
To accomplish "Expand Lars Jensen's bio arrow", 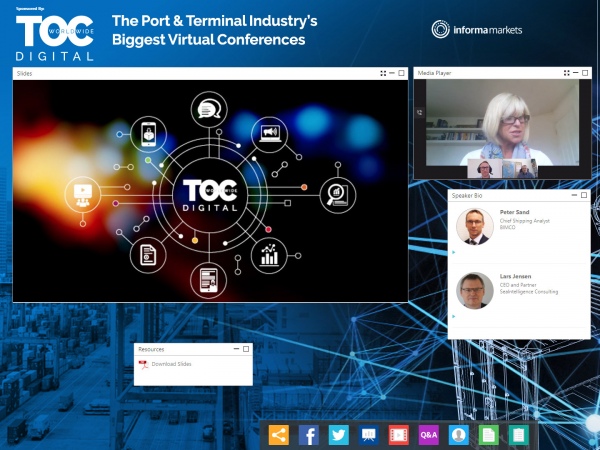I will (x=452, y=316).
